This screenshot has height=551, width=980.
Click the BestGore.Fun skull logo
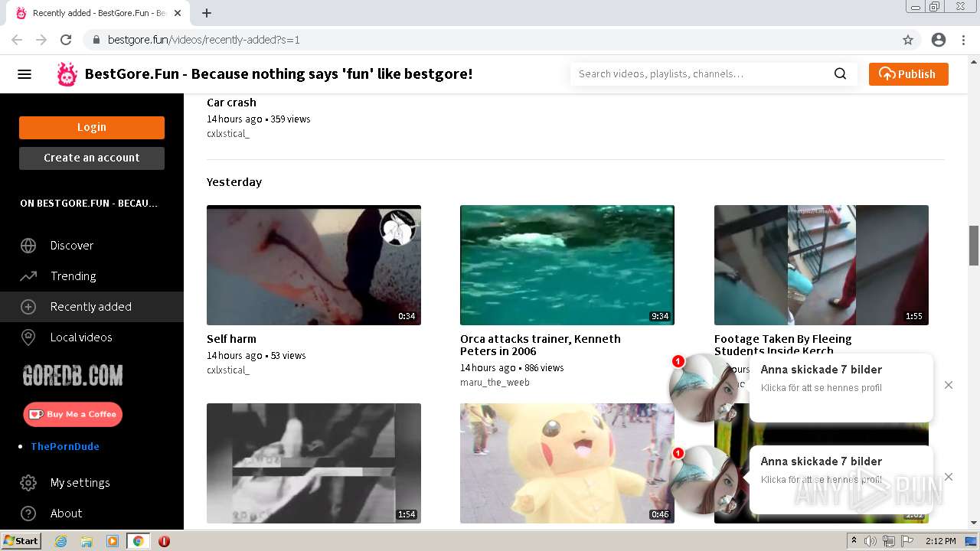click(x=67, y=74)
